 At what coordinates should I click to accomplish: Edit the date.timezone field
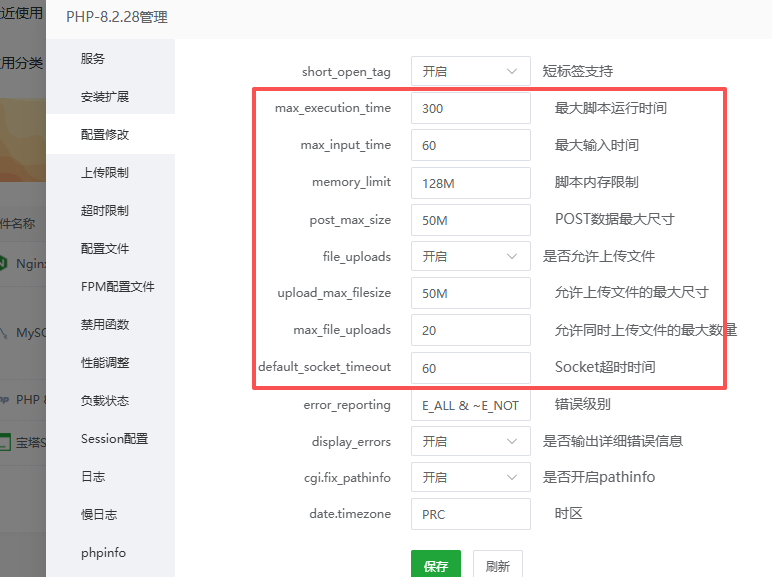point(471,514)
